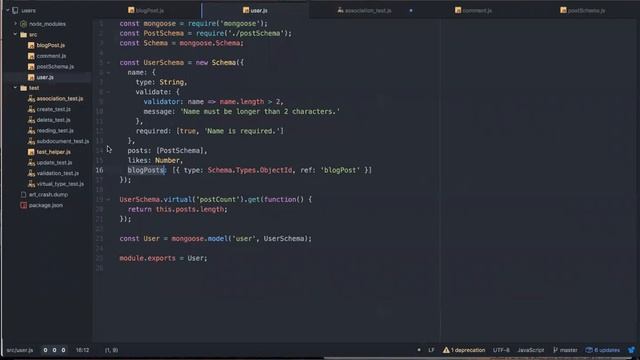Image resolution: width=640 pixels, height=360 pixels.
Task: Change the LF line ending setting
Action: pos(431,350)
